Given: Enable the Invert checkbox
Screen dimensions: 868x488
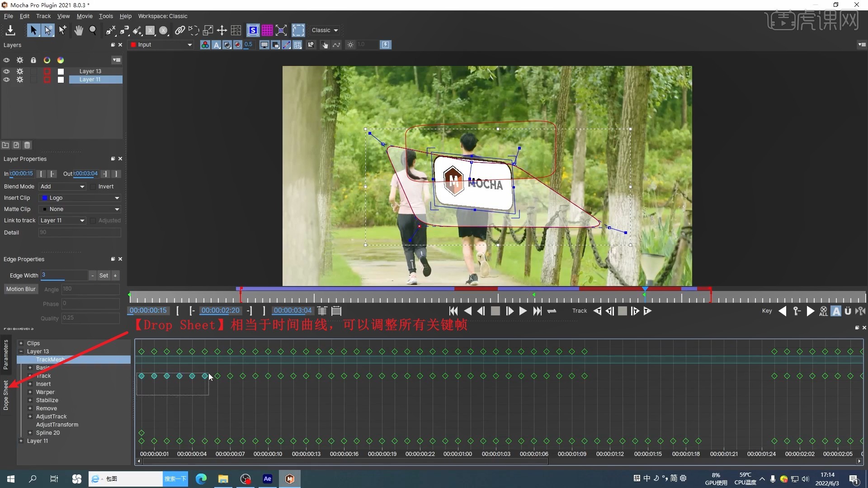Looking at the screenshot, I should pos(93,187).
